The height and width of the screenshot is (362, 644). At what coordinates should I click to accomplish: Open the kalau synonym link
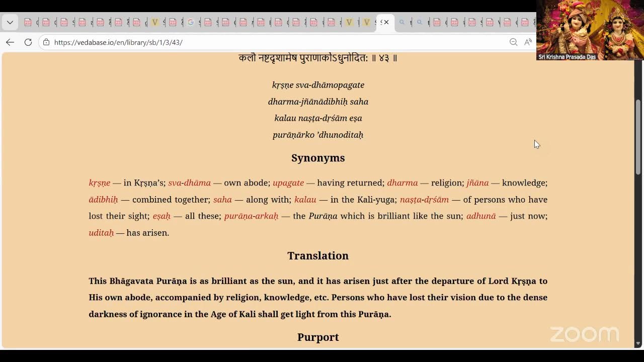305,200
